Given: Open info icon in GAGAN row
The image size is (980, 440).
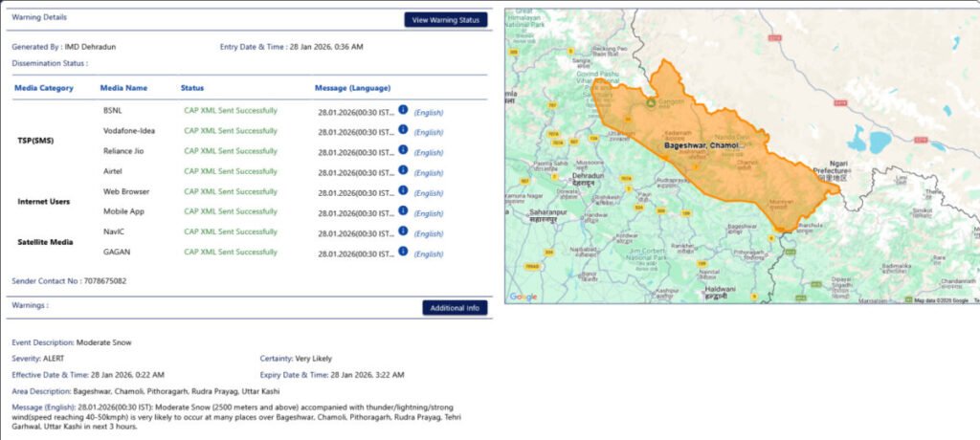Looking at the screenshot, I should [x=403, y=252].
